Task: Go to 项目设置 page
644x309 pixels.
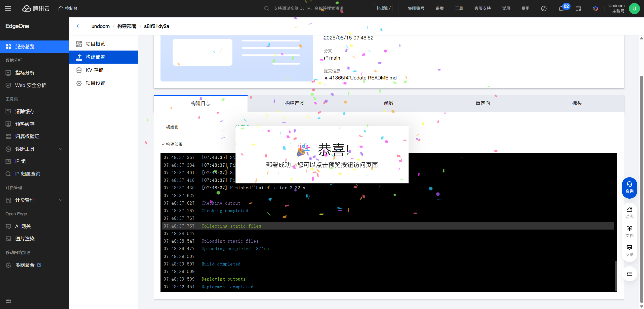Action: [95, 83]
